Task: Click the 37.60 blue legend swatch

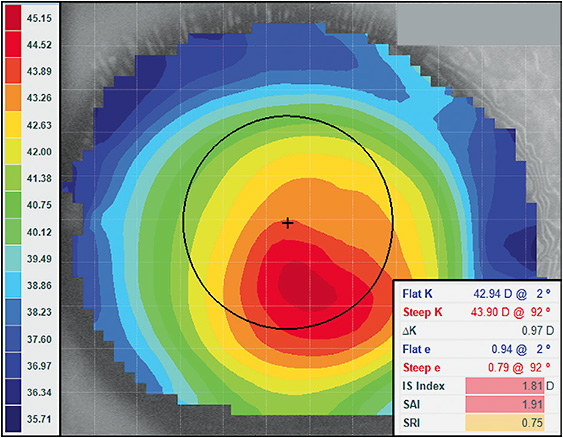Action: (13, 339)
